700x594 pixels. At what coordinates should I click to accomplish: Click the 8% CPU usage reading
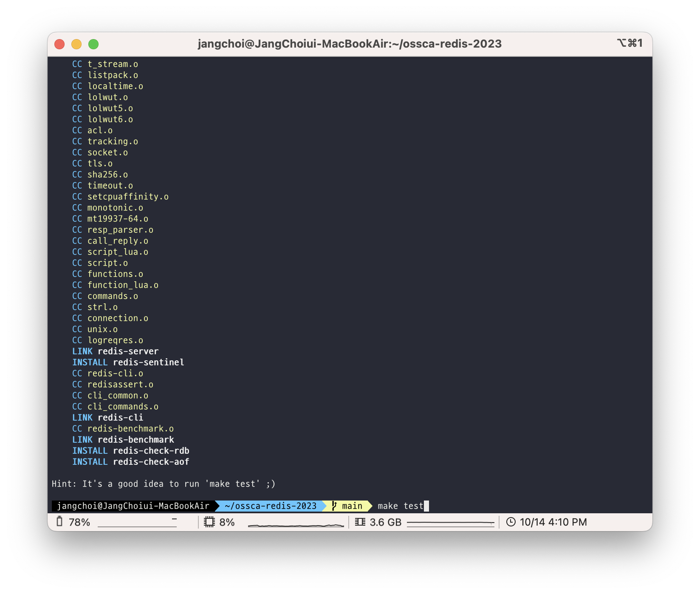pyautogui.click(x=227, y=522)
